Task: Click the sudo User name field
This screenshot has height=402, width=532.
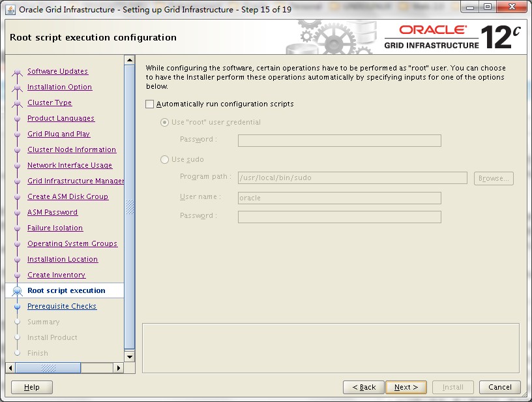Action: coord(339,198)
